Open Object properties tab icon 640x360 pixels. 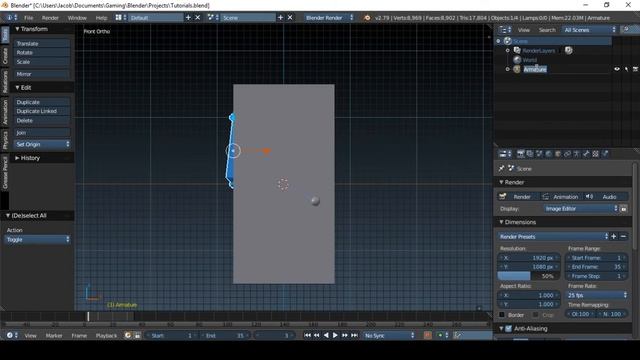point(558,154)
